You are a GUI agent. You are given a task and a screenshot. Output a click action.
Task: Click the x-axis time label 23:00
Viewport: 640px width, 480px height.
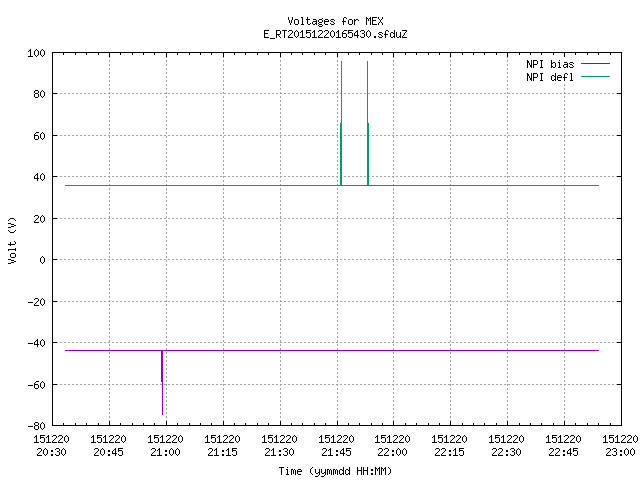[x=620, y=452]
